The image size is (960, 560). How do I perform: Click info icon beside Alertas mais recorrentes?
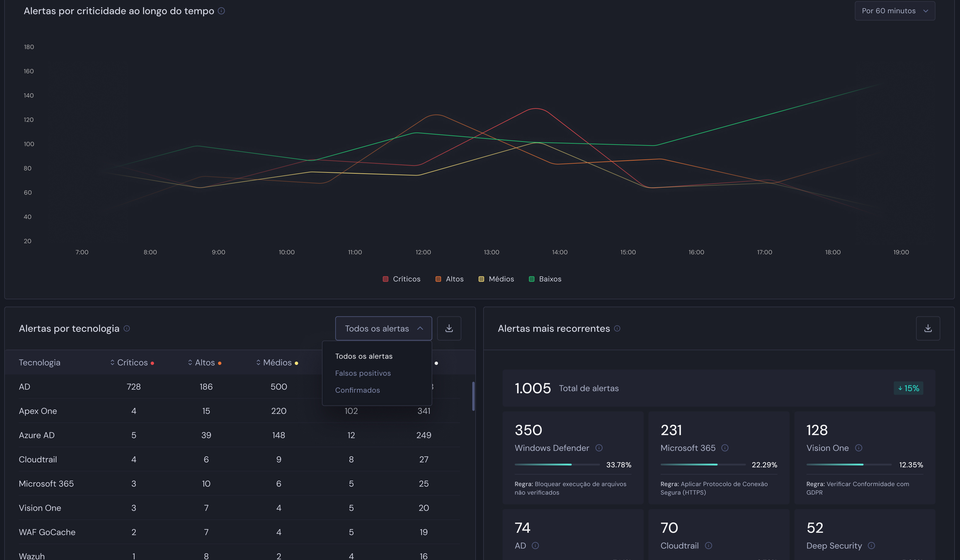coord(617,328)
